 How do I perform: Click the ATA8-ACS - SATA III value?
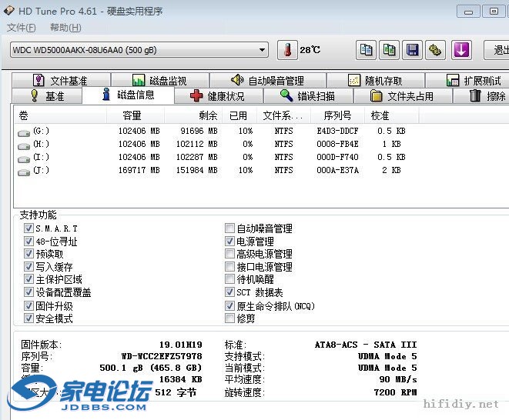(366, 345)
